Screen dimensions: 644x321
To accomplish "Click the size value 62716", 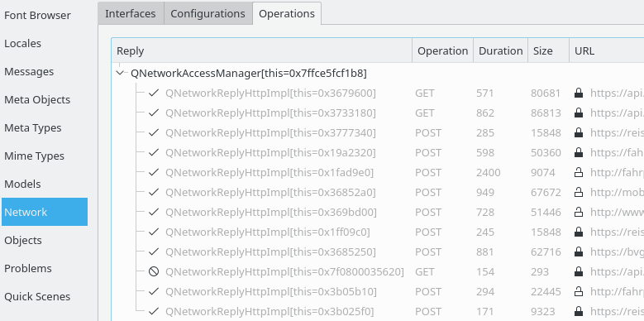I will pos(546,252).
